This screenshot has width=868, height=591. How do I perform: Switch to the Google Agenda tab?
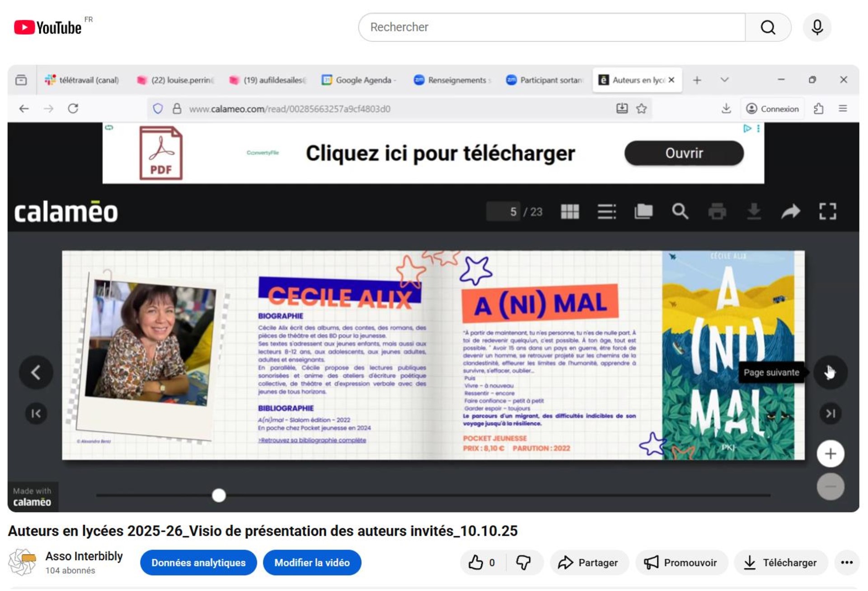point(359,80)
